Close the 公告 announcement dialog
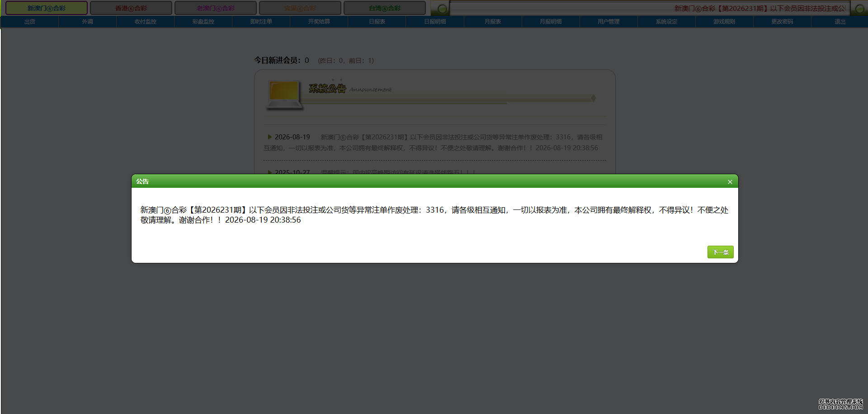 730,182
